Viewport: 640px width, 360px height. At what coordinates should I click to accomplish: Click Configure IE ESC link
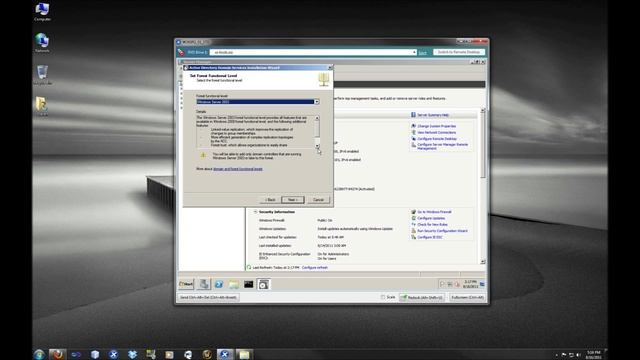(429, 237)
